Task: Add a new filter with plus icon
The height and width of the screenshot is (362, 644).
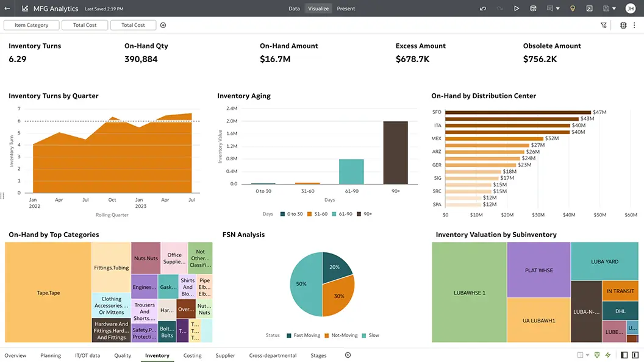Action: (163, 25)
